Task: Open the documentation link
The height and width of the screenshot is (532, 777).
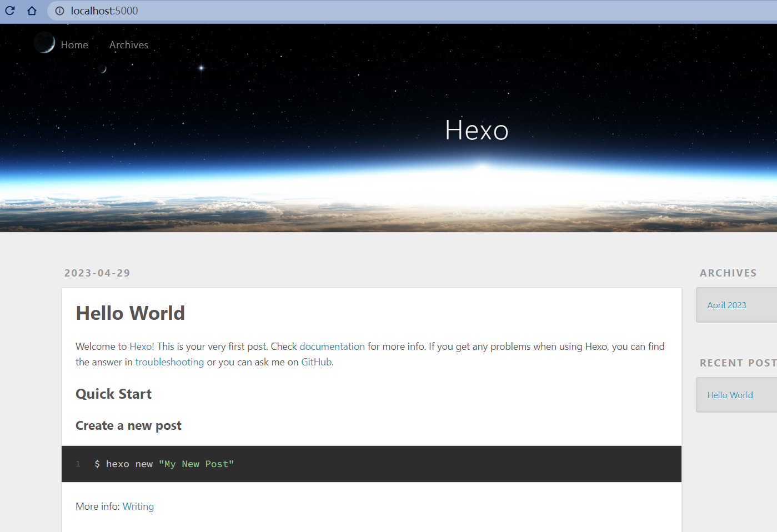Action: tap(332, 347)
